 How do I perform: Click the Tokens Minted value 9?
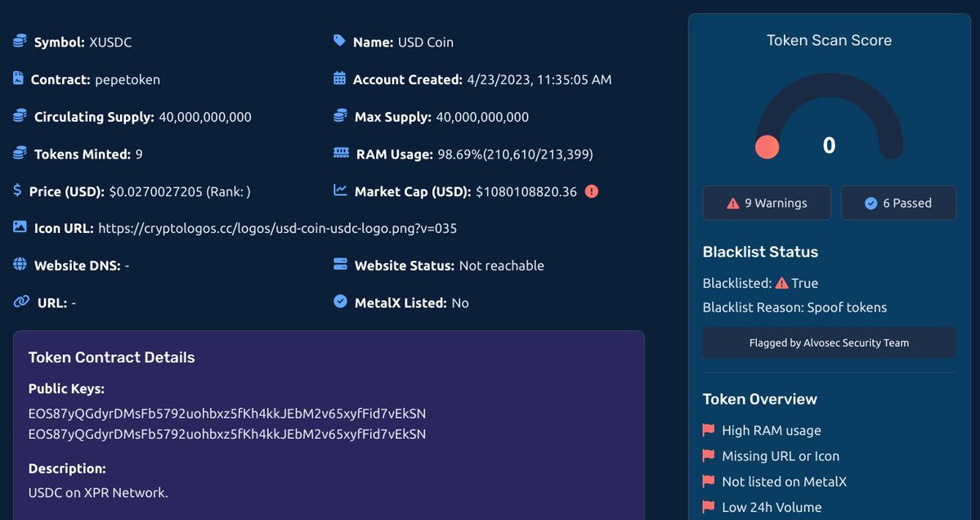click(139, 155)
